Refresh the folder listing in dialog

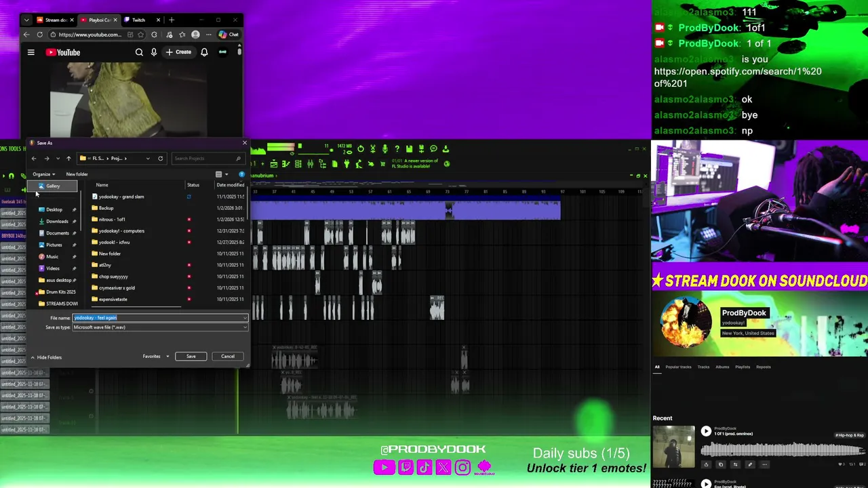(161, 159)
